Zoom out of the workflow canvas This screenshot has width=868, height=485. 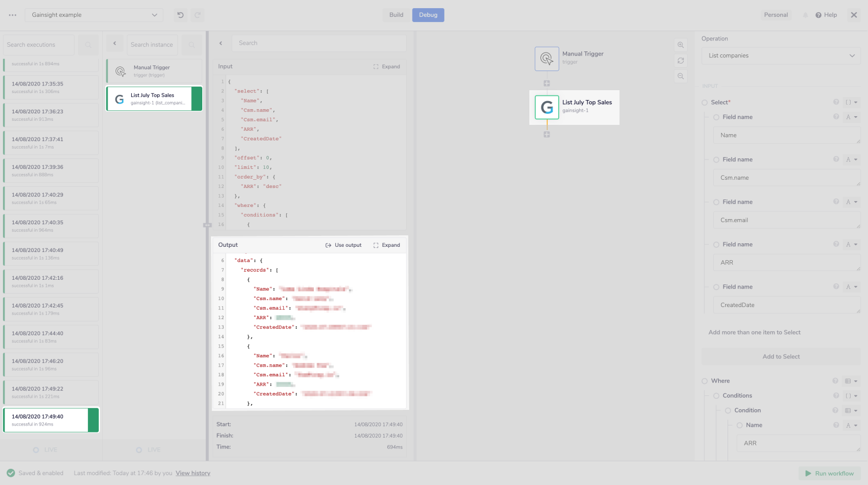click(680, 76)
